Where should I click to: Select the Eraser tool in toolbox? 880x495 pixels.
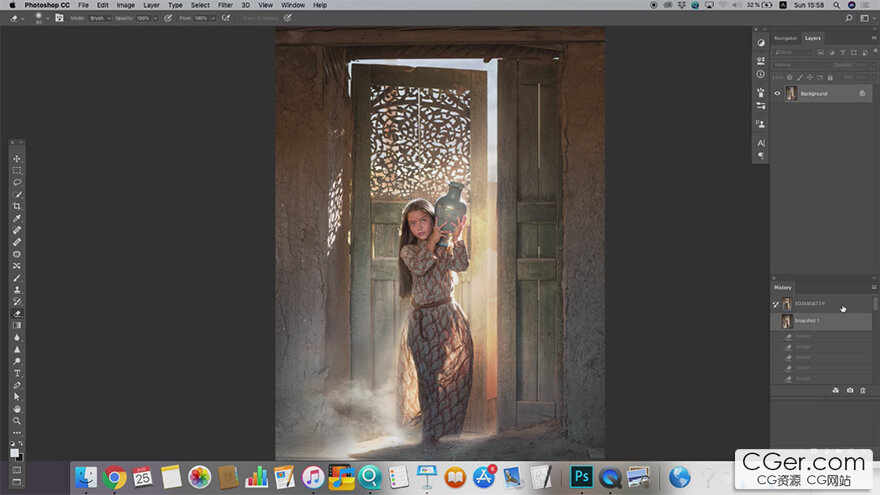click(17, 314)
